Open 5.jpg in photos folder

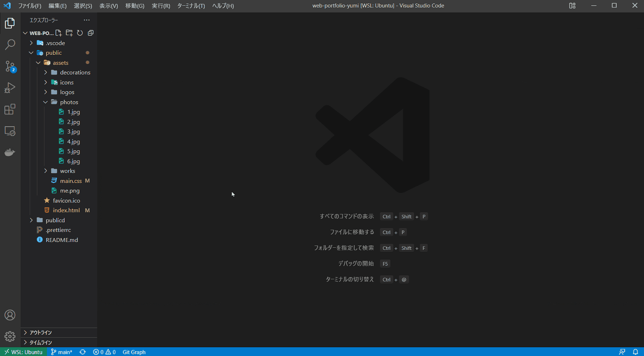coord(59,151)
